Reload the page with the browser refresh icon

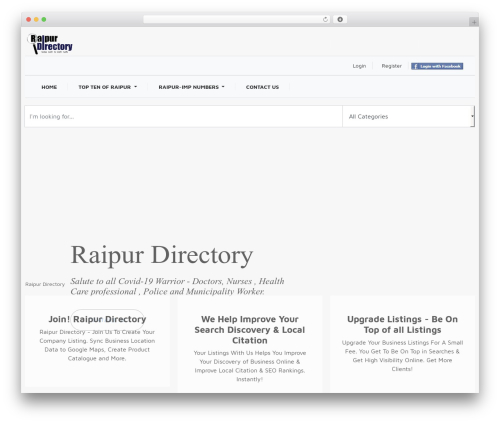[325, 20]
